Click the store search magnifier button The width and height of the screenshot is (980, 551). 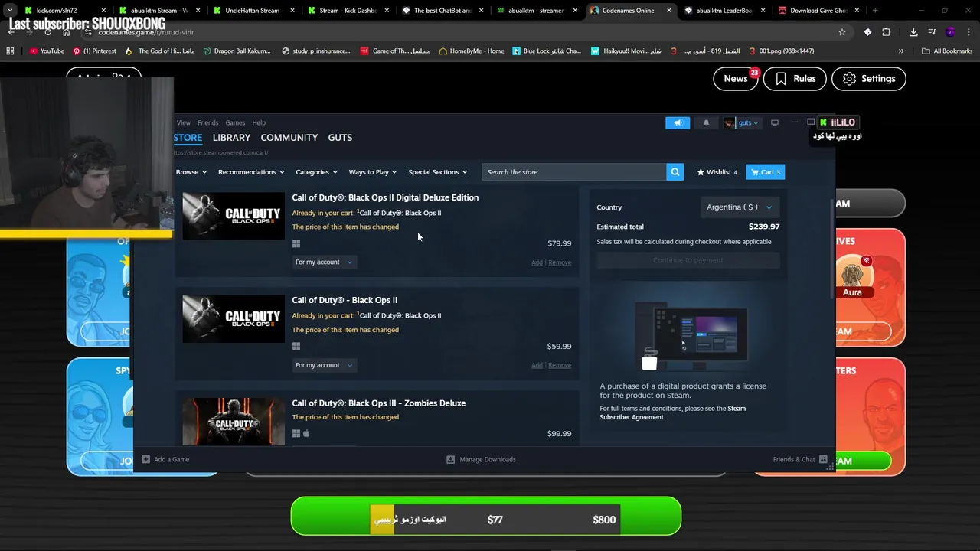tap(675, 172)
